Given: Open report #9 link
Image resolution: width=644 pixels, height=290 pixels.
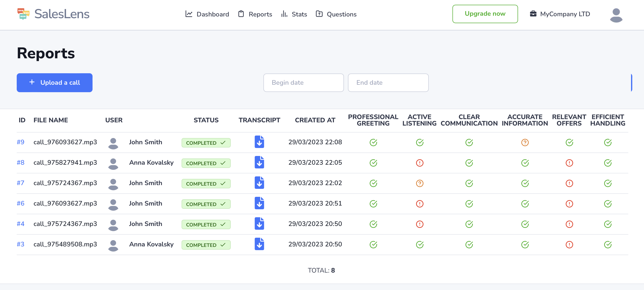Looking at the screenshot, I should point(20,142).
